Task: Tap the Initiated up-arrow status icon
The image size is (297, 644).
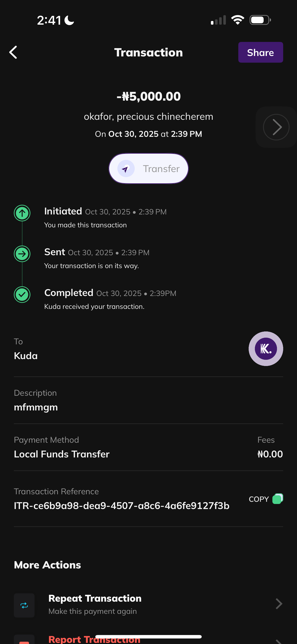Action: pos(22,213)
